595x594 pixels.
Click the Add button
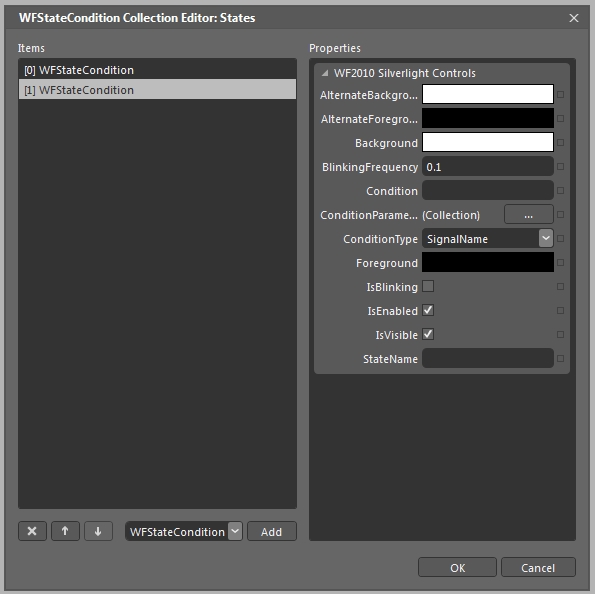click(272, 531)
